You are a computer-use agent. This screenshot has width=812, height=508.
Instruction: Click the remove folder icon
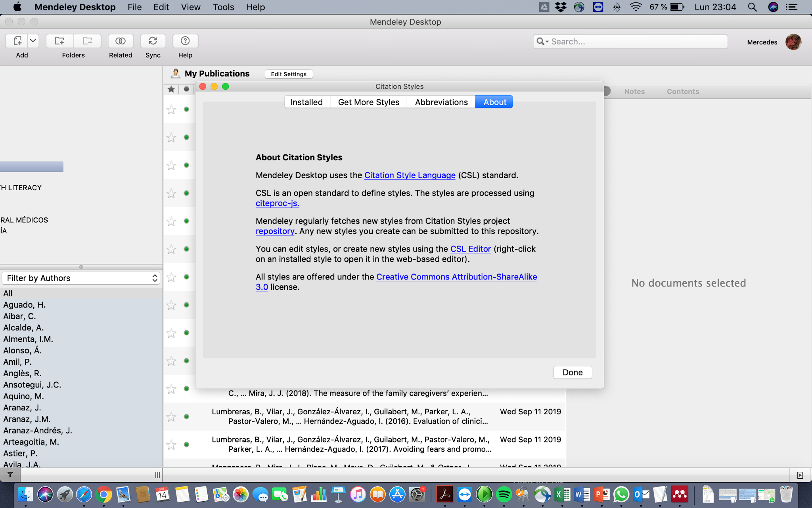point(87,41)
